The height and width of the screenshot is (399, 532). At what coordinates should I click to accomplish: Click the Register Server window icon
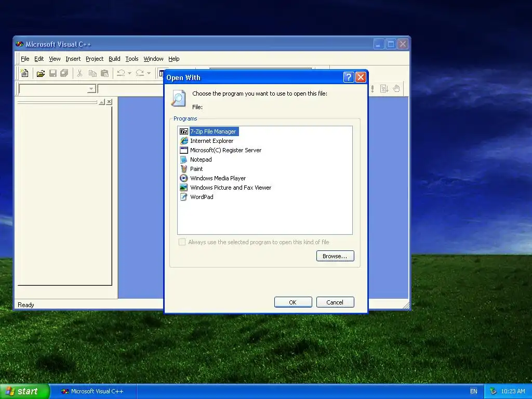(183, 150)
